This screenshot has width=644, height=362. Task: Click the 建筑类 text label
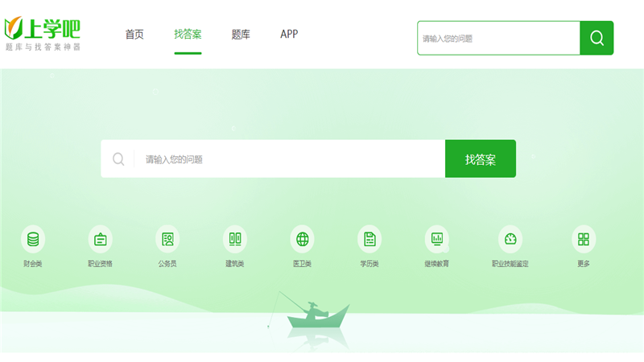(x=235, y=264)
